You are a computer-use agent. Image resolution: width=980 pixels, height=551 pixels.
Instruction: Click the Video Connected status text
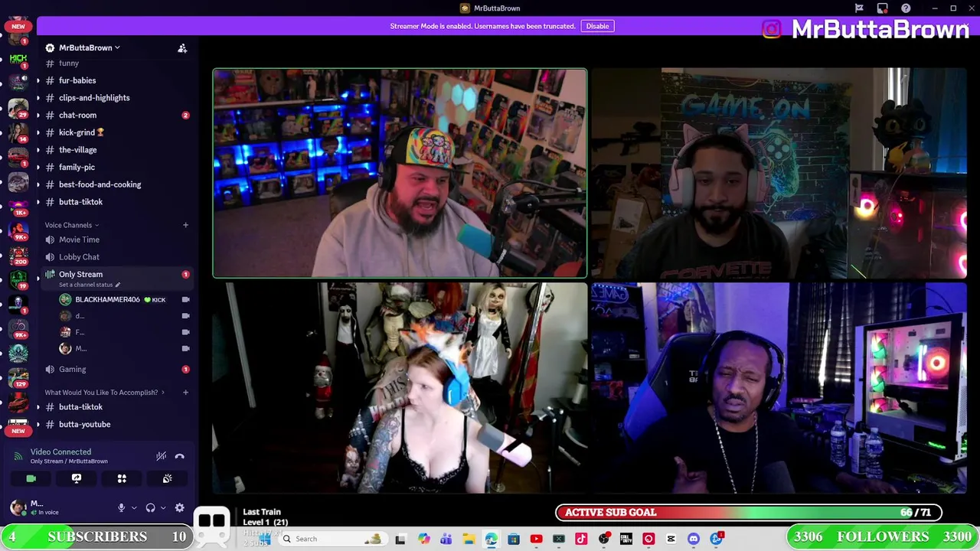[60, 452]
